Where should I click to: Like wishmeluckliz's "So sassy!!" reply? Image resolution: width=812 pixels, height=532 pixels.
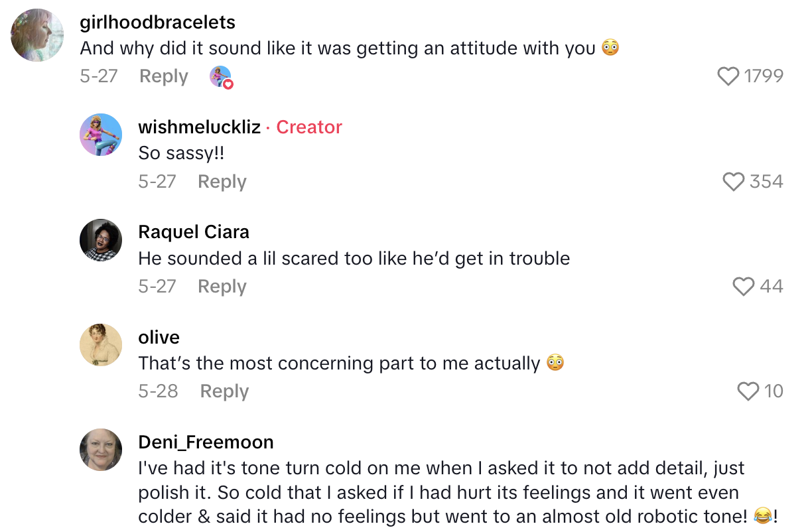[733, 182]
